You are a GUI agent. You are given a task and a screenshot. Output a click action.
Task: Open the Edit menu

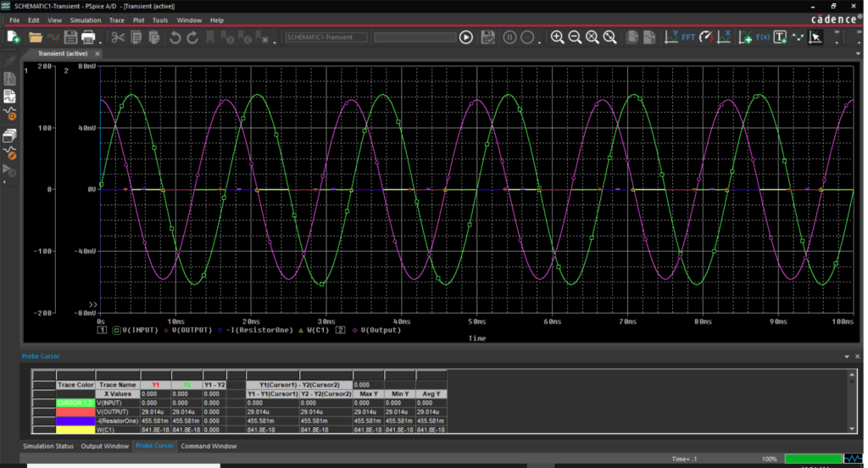point(34,20)
